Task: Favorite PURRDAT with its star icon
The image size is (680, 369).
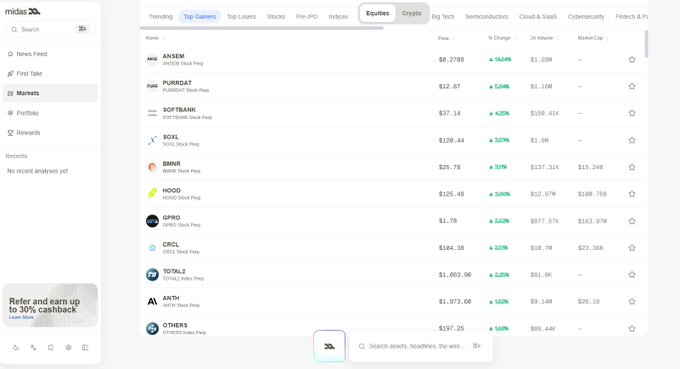Action: point(632,86)
